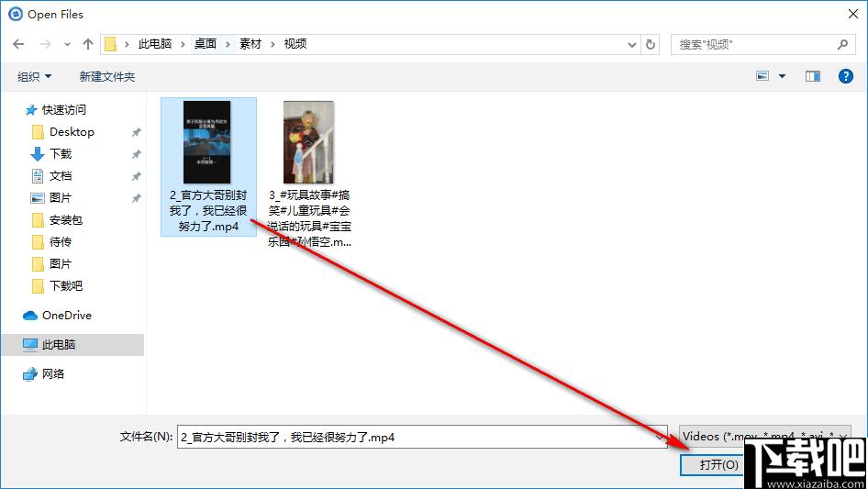The image size is (868, 489).
Task: Select 快速访问 in navigation pane
Action: pos(64,110)
